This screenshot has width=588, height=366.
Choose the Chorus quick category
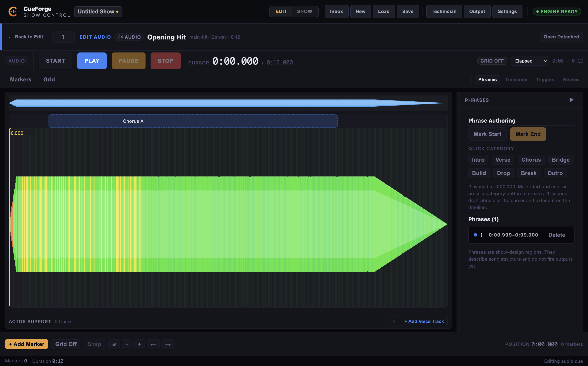pos(531,160)
